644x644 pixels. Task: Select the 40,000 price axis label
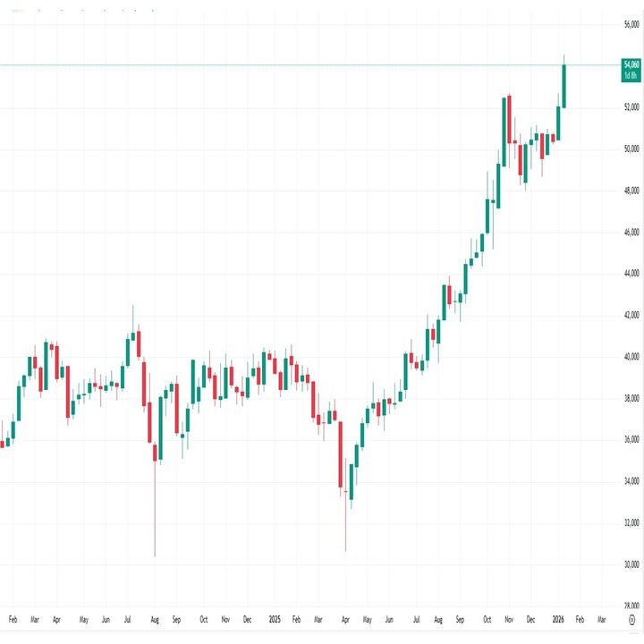point(631,357)
